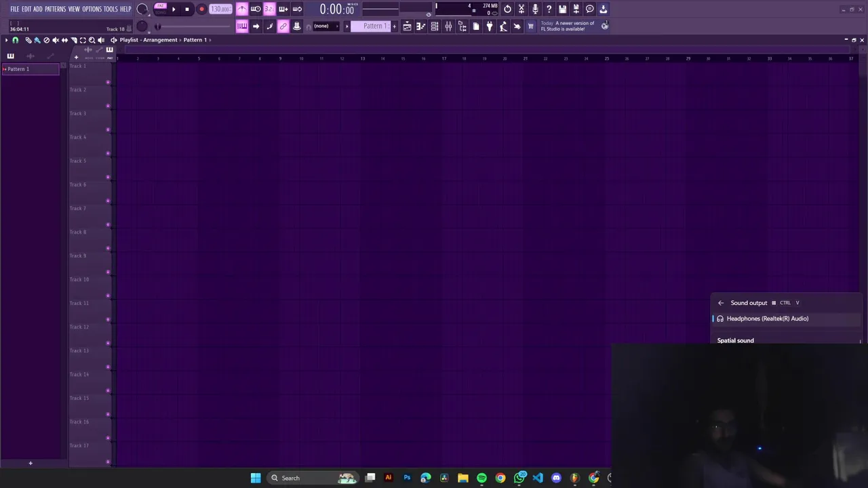Viewport: 868px width, 488px height.
Task: Open the Mixer view icon
Action: pos(448,26)
